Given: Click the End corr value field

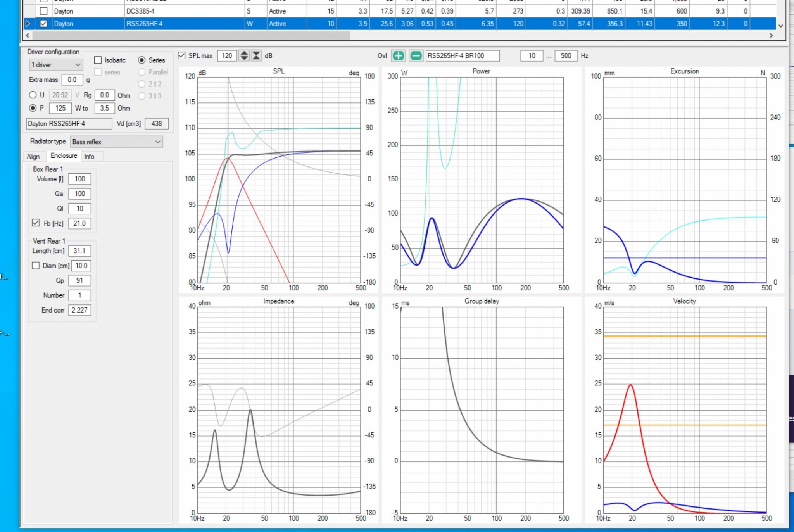Looking at the screenshot, I should pos(80,310).
